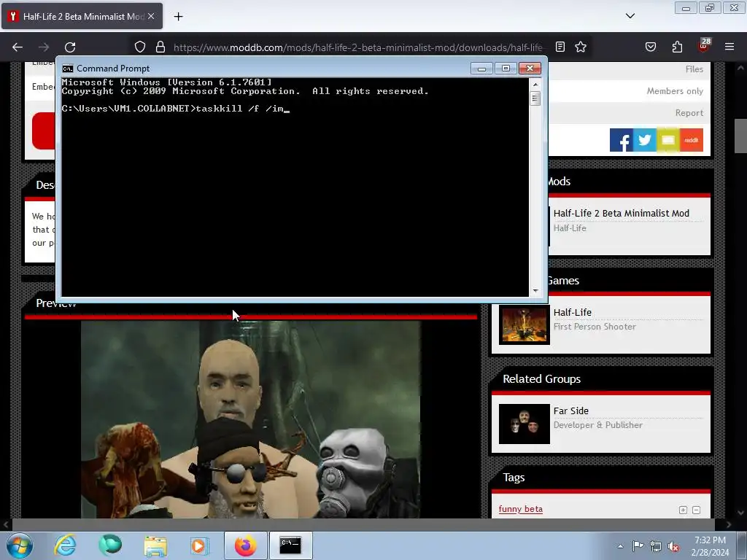
Task: Click the page vertical scrollbar thumb
Action: [x=740, y=136]
